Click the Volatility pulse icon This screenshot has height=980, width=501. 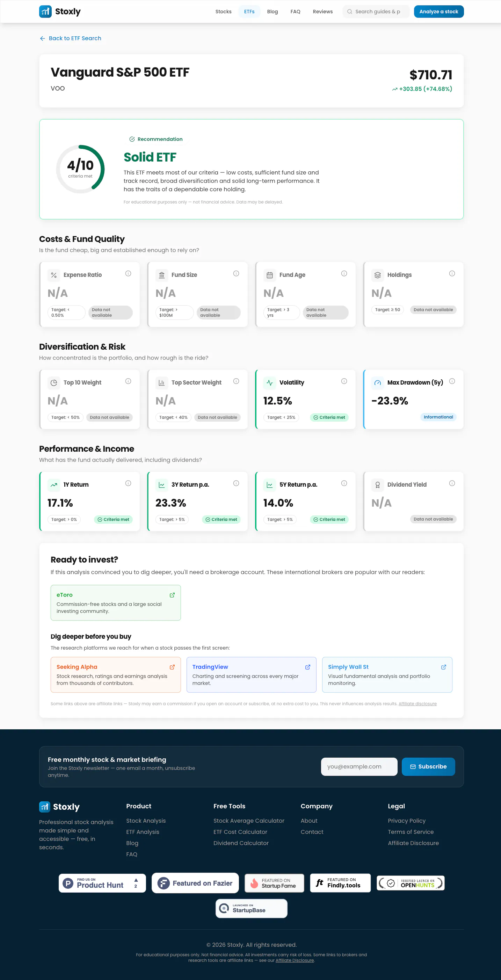pyautogui.click(x=269, y=383)
